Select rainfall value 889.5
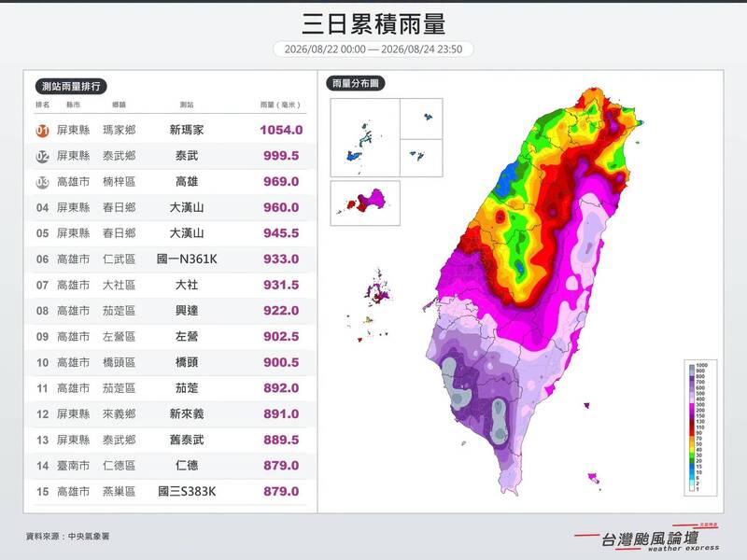 click(281, 440)
